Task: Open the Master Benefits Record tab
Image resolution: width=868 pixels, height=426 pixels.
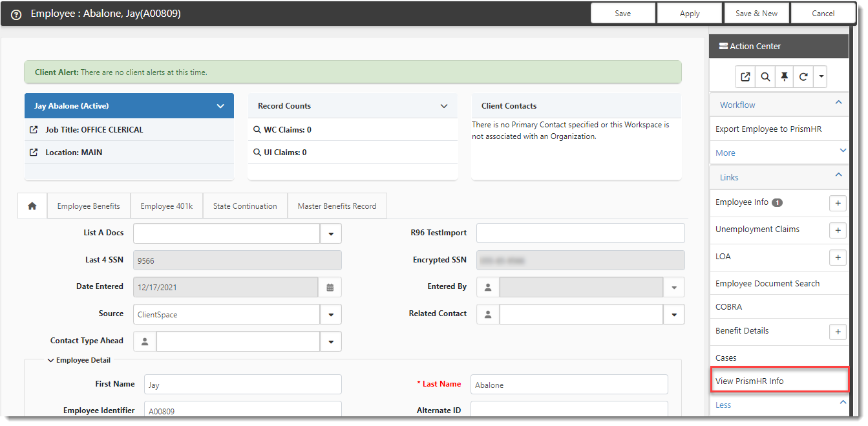Action: (337, 206)
